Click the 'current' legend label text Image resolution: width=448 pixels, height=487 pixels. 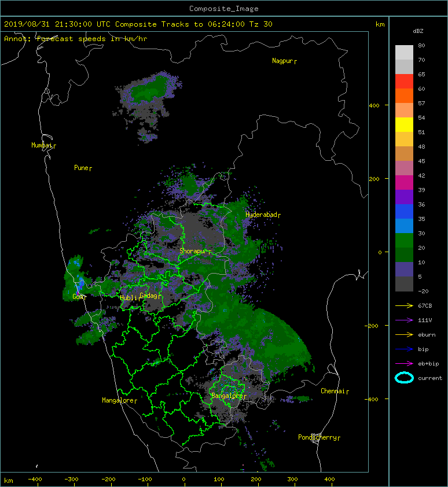click(430, 378)
